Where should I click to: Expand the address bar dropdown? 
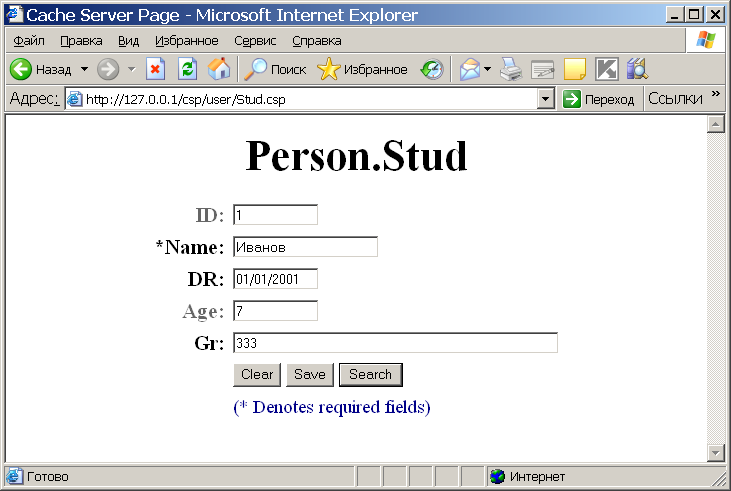(x=545, y=99)
